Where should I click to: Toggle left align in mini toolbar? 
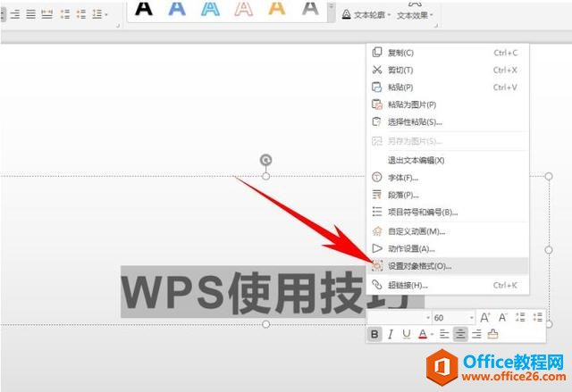coord(444,334)
